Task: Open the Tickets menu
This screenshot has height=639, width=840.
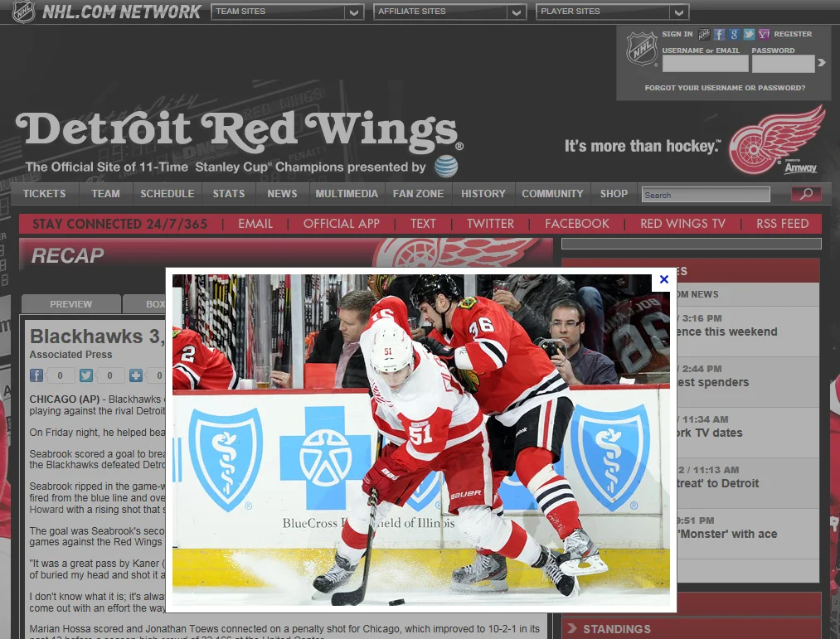Action: (x=45, y=193)
